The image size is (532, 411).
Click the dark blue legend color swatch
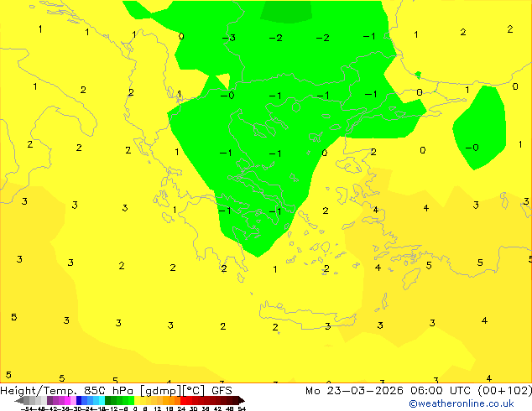click(x=79, y=401)
